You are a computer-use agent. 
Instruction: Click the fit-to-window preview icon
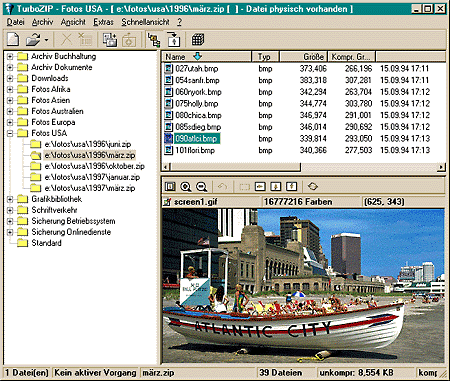(170, 187)
